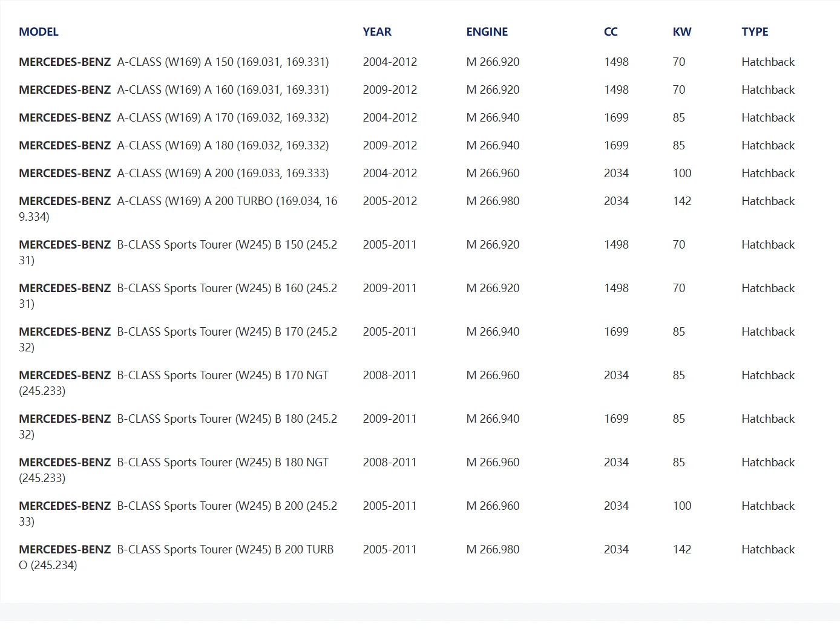Click Hatchback type in B 170 NGT row
840x629 pixels.
pyautogui.click(x=768, y=375)
